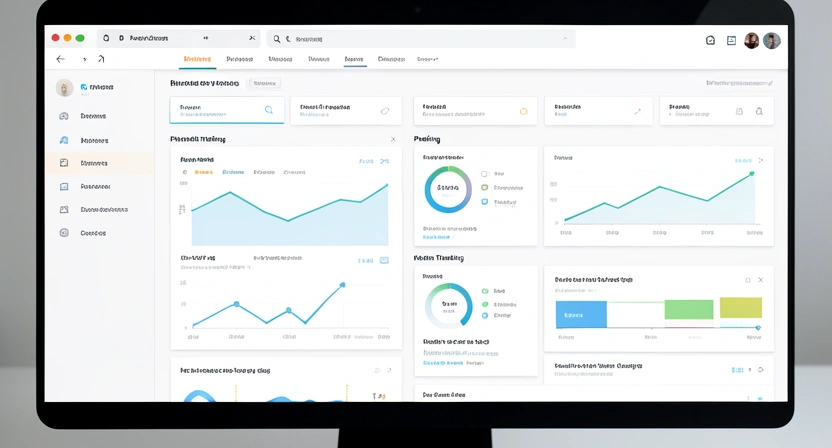Switch to the second tab in the tab row
Screen dimensions: 832x448
coord(240,59)
